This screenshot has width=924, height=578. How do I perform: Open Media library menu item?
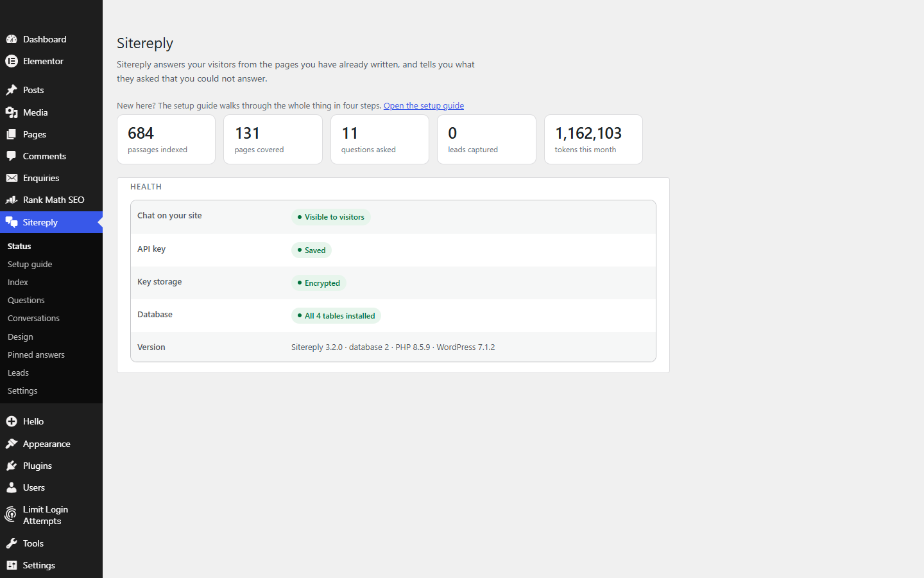51,112
